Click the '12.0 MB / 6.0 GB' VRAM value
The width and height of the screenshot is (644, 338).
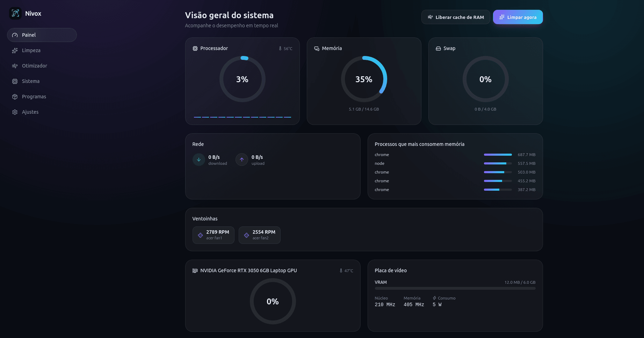520,282
